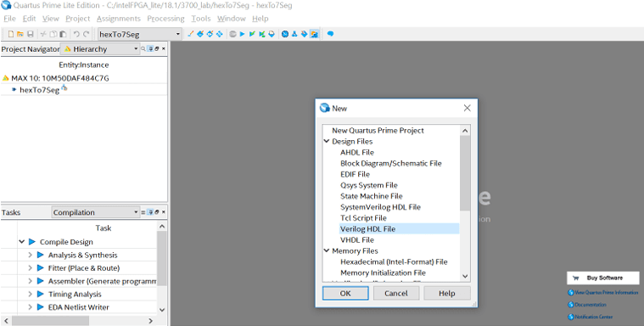
Task: Select Block Diagram/Schematic File
Action: pos(390,163)
